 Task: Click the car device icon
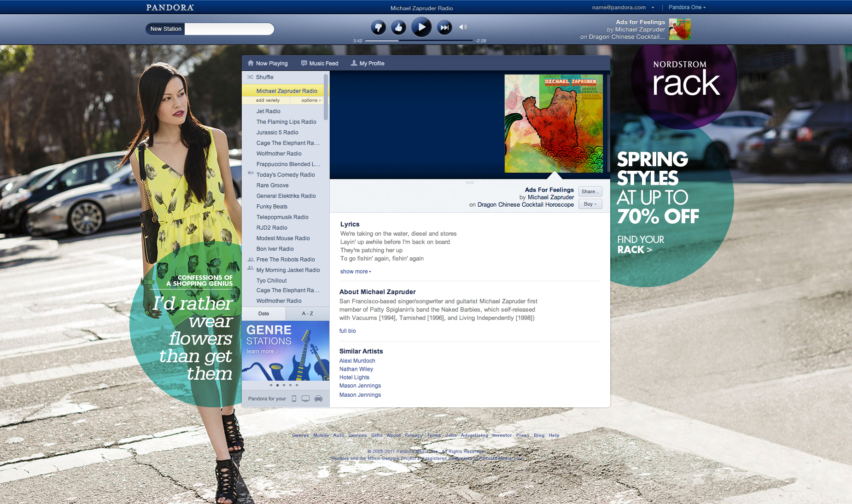coord(318,399)
